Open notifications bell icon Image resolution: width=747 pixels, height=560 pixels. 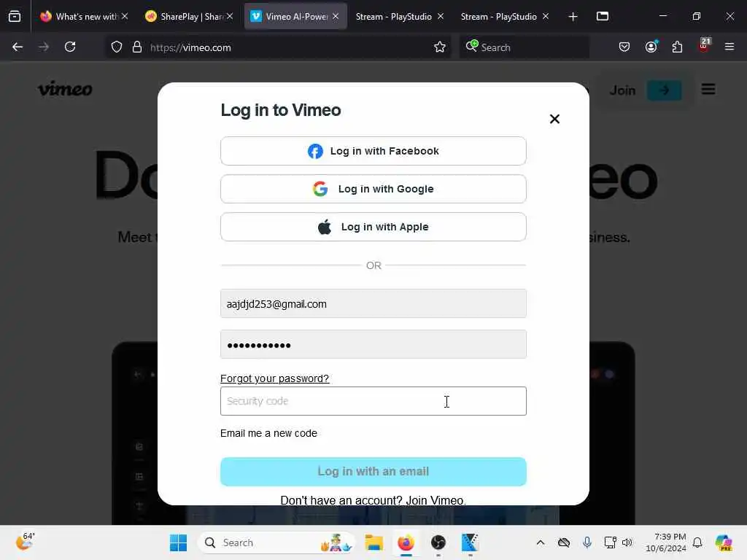point(697,542)
